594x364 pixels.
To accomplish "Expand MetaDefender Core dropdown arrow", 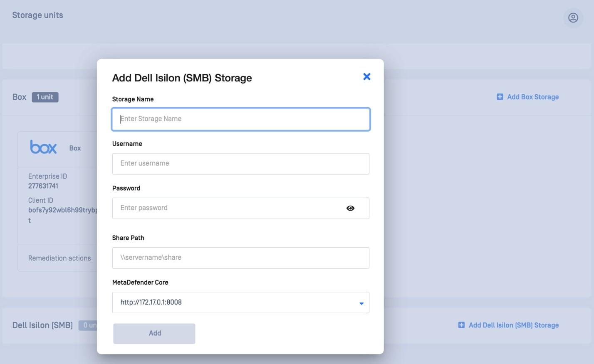I will 361,303.
